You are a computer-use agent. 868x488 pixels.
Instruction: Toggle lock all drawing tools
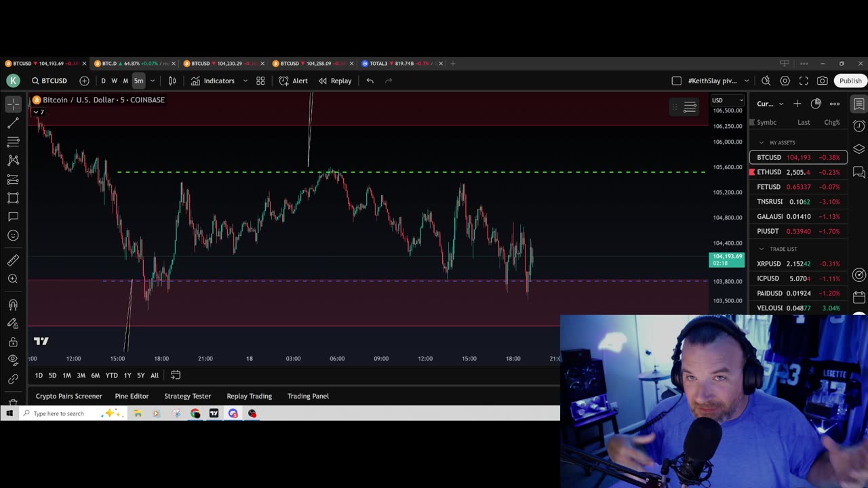click(13, 342)
